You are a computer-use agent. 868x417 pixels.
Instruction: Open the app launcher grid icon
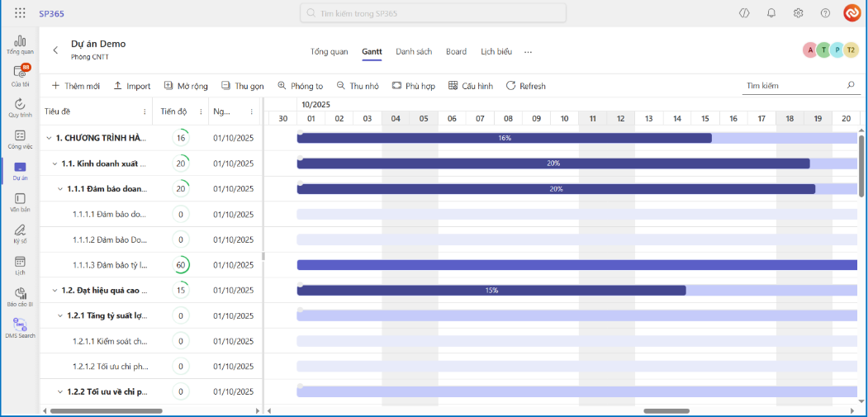[x=20, y=13]
